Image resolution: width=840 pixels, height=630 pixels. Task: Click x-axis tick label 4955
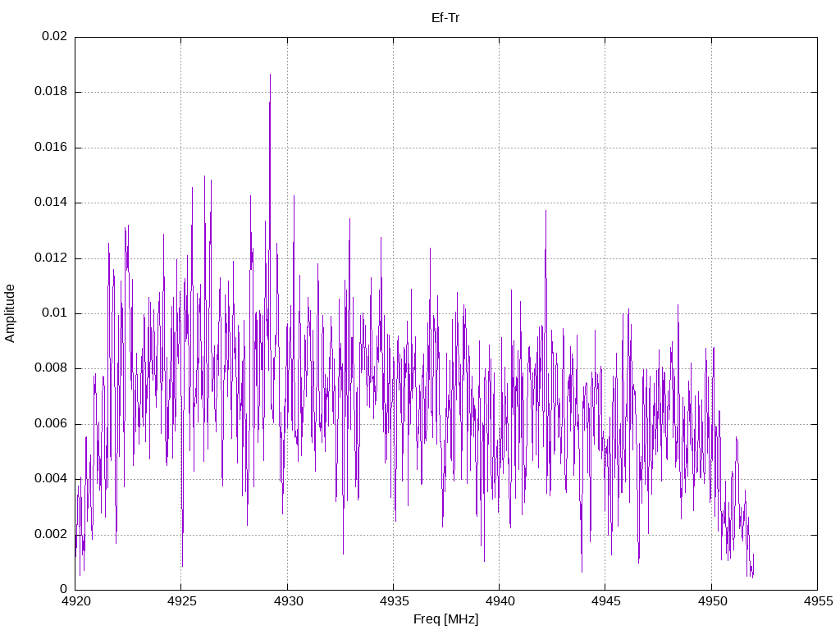[818, 601]
